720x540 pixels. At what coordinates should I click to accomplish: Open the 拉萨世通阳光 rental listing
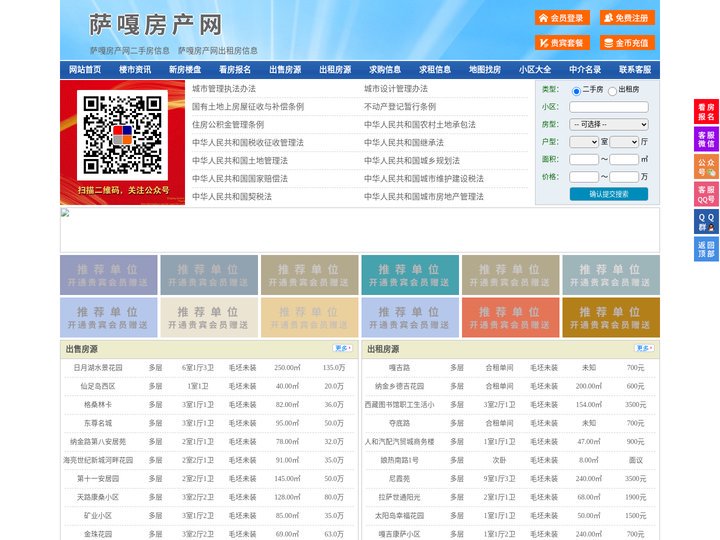[x=399, y=497]
